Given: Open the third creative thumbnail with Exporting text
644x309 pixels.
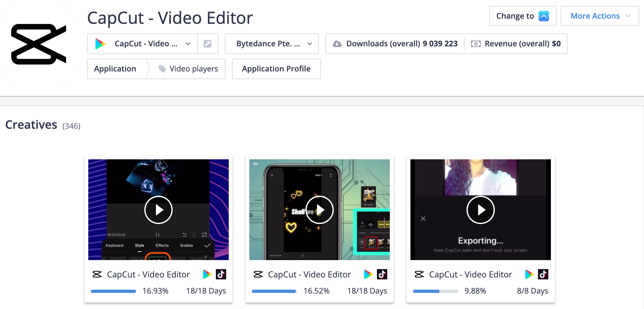Looking at the screenshot, I should [x=481, y=210].
